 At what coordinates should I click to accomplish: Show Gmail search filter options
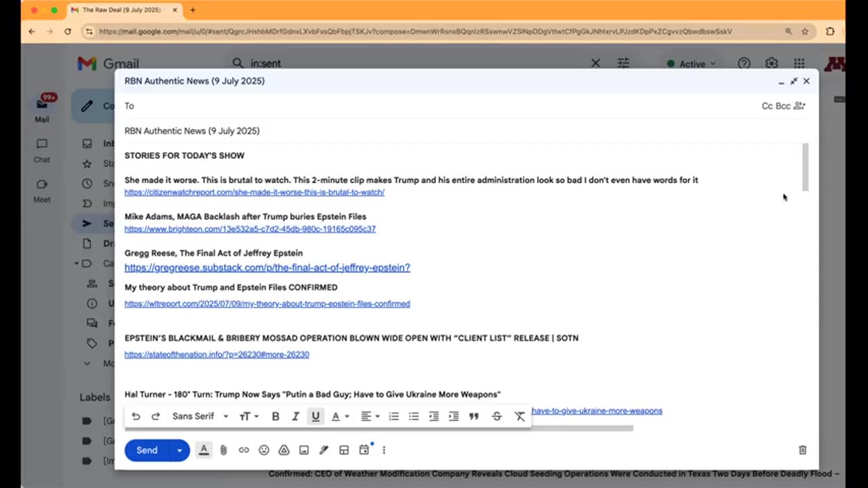(623, 63)
